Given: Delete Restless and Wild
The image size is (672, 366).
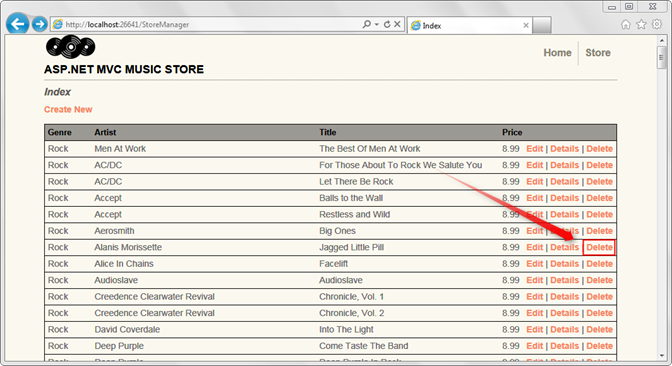Looking at the screenshot, I should click(600, 214).
